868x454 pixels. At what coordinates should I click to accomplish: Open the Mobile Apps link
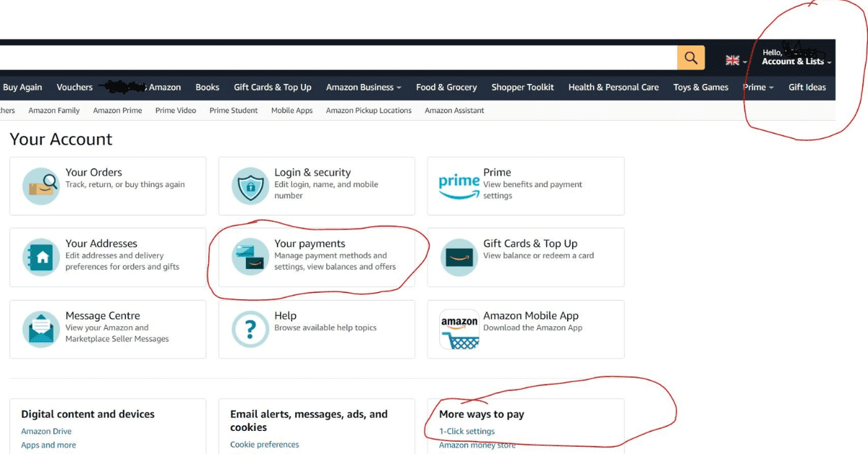coord(292,111)
